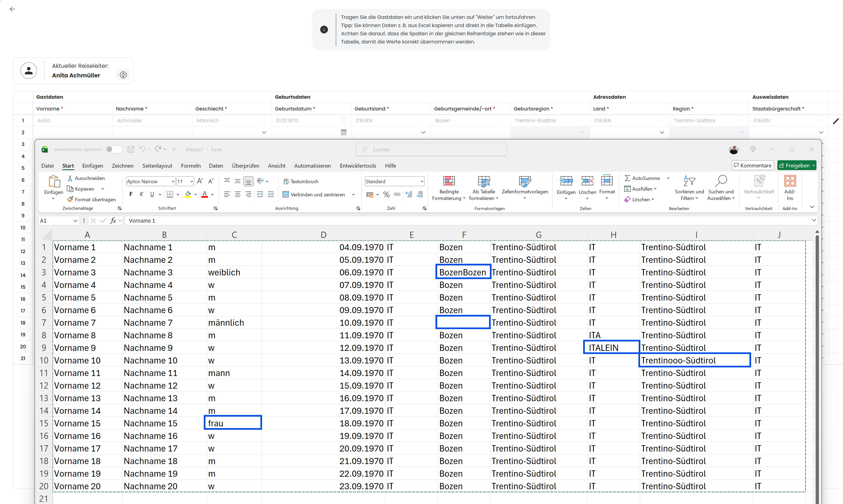This screenshot has width=843, height=504.
Task: Toggle Textumbruch wrapping
Action: [x=301, y=181]
